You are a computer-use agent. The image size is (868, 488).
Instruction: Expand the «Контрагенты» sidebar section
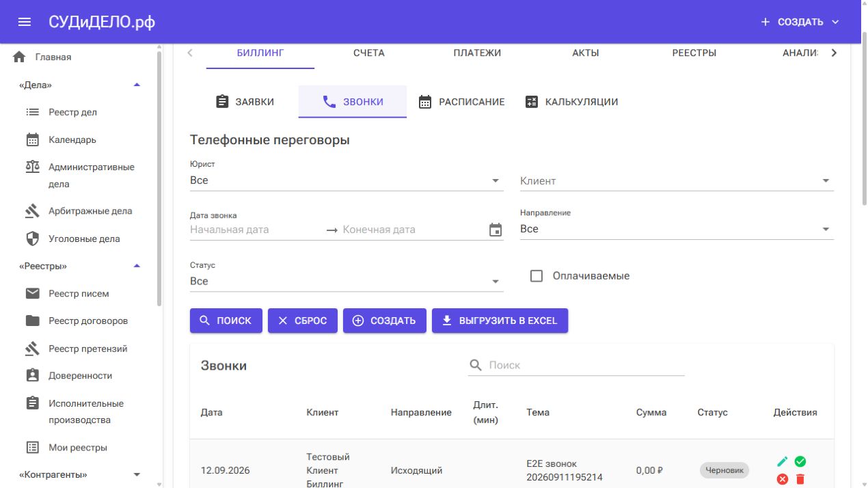pyautogui.click(x=137, y=474)
